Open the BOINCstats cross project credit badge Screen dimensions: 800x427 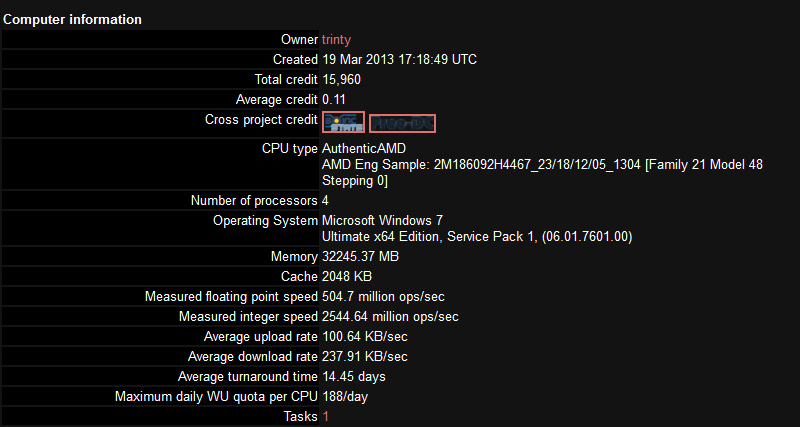point(343,122)
